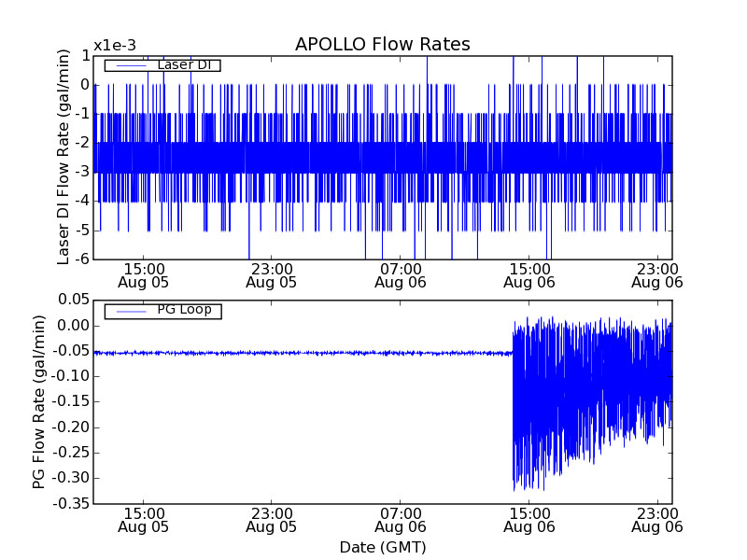Click the 0.05 tick on PG axis
The height and width of the screenshot is (560, 747).
point(72,300)
